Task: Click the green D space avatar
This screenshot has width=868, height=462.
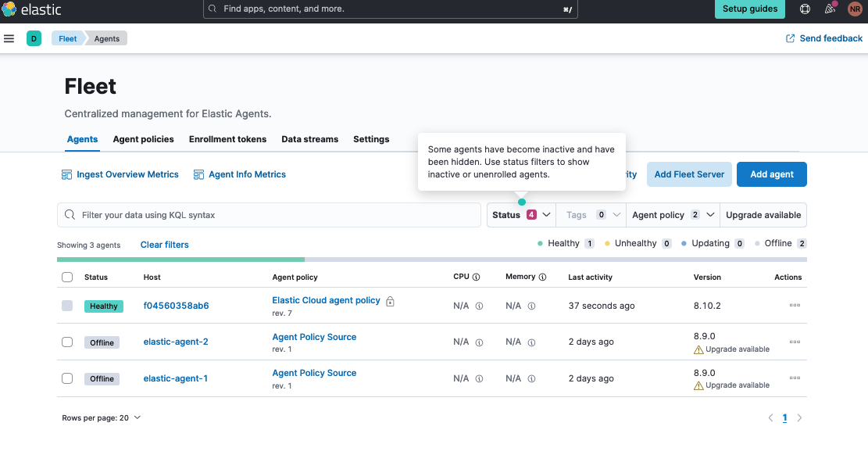Action: 34,38
